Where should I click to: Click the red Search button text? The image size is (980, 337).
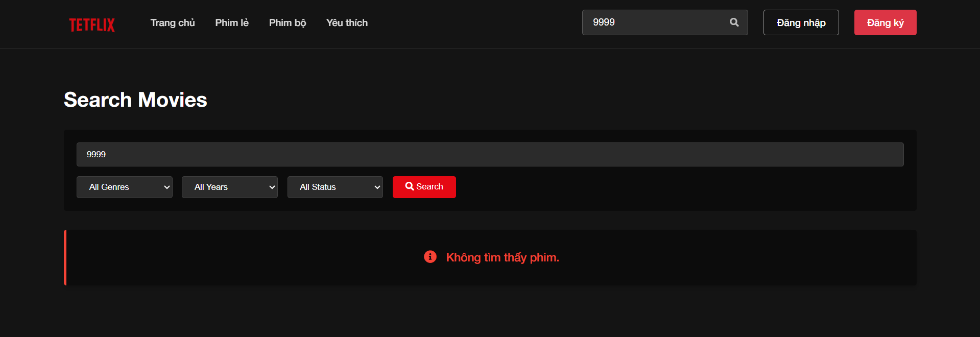(429, 187)
